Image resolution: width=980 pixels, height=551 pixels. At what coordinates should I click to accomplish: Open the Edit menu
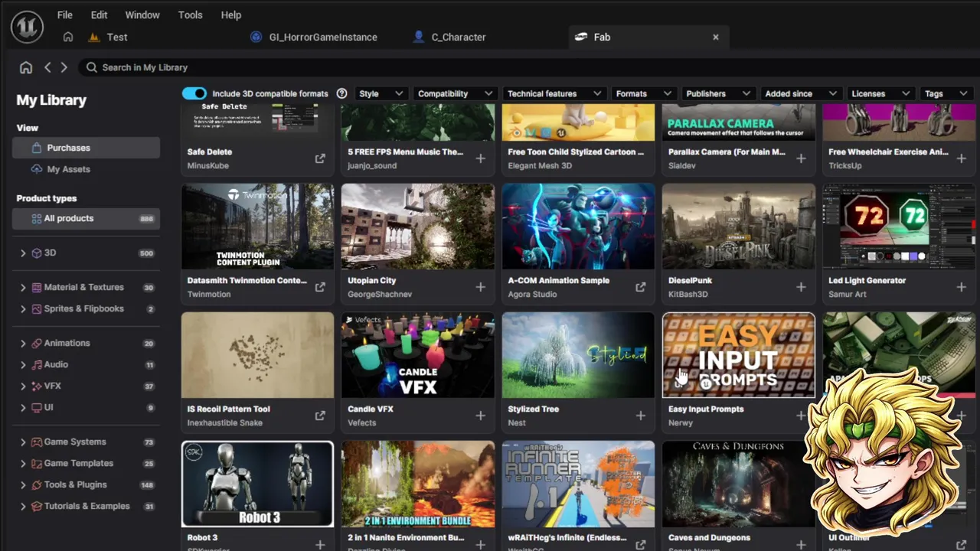click(x=99, y=15)
